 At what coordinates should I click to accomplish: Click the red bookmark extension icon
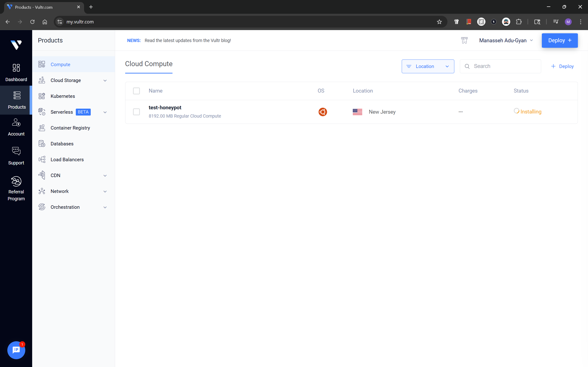tap(469, 22)
